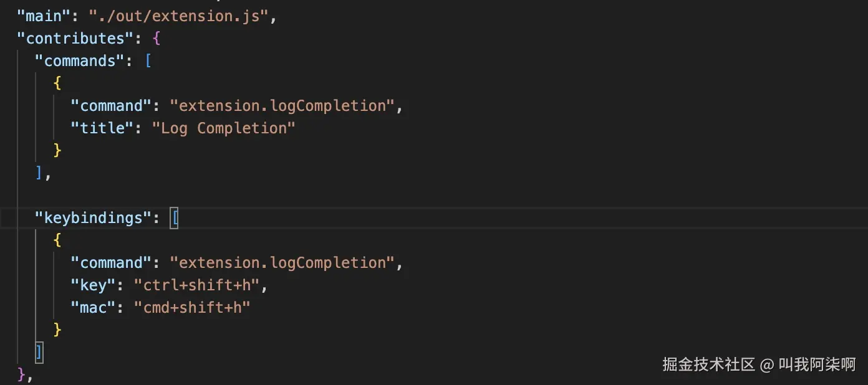Click the "commands" property key

(80, 61)
